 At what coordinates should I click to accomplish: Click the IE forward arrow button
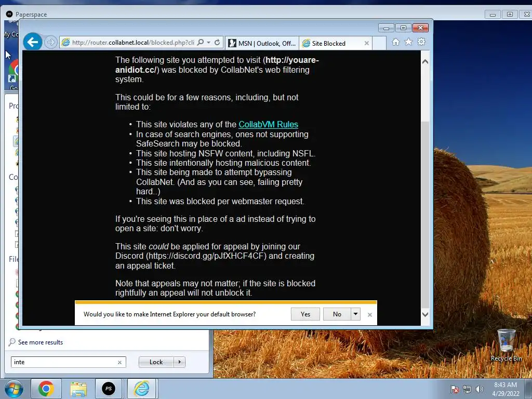(x=50, y=43)
